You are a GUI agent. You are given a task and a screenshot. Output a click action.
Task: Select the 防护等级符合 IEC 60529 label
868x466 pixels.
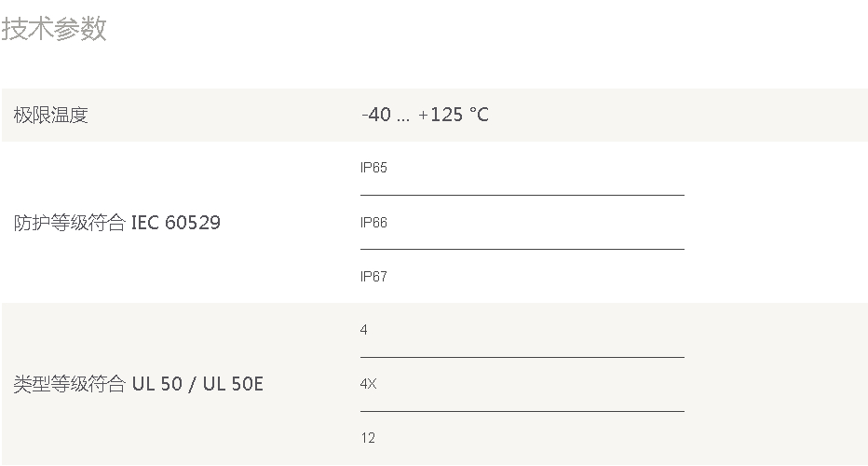click(x=116, y=223)
